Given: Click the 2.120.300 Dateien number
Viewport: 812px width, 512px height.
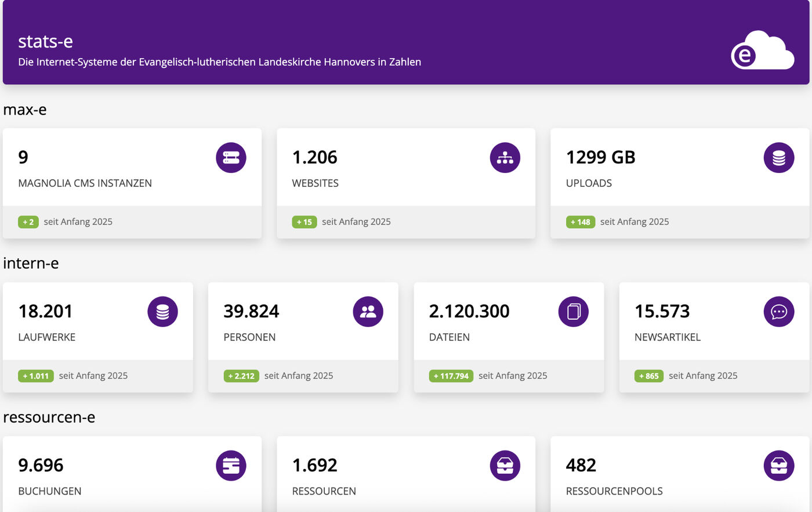Looking at the screenshot, I should (469, 311).
